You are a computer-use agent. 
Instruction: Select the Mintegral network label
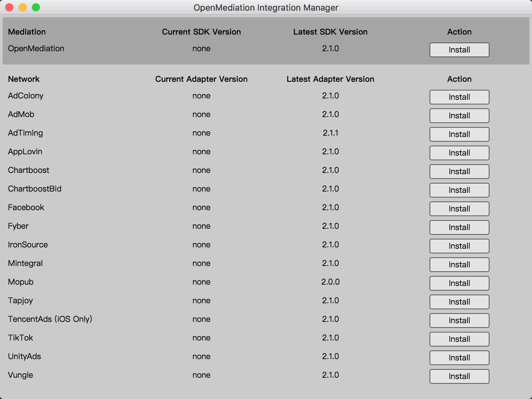25,263
